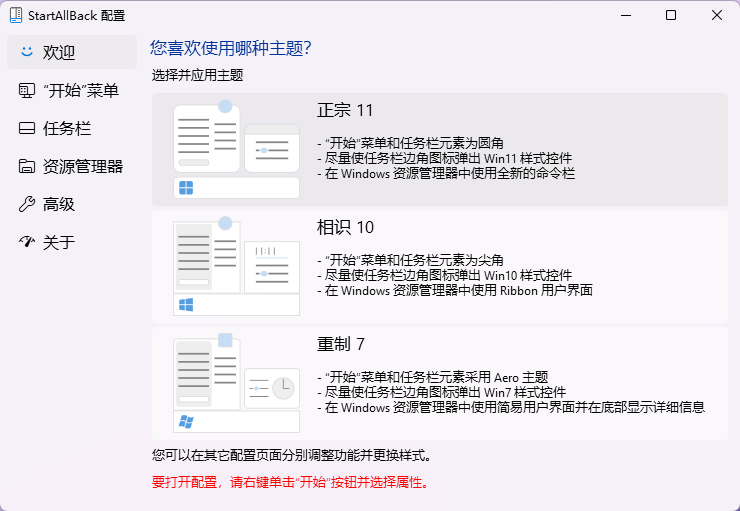The width and height of the screenshot is (740, 511).
Task: Click the Windows 7 theme preview thumbnail
Action: [236, 383]
